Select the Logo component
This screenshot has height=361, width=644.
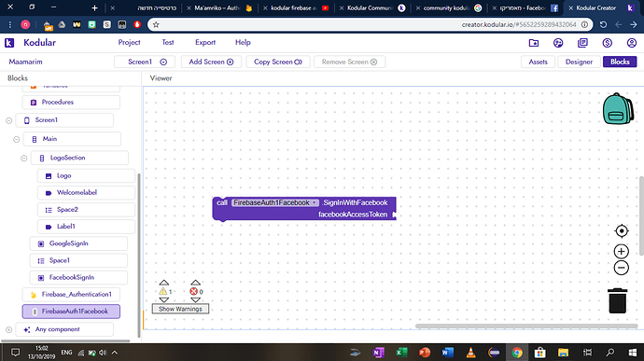coord(86,175)
